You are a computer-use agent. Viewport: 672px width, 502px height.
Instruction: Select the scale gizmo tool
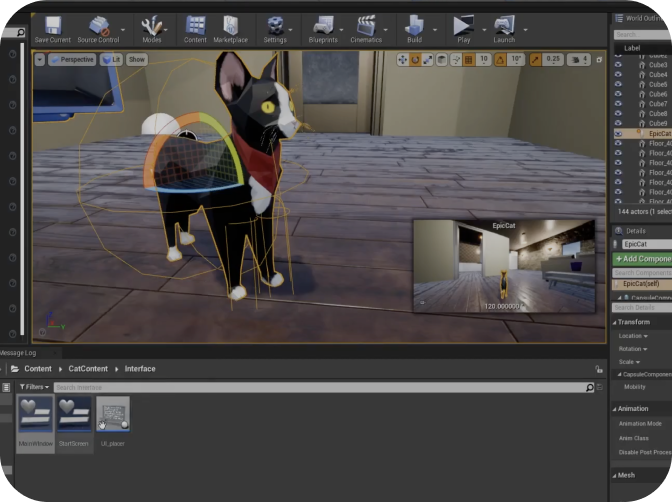tap(427, 60)
